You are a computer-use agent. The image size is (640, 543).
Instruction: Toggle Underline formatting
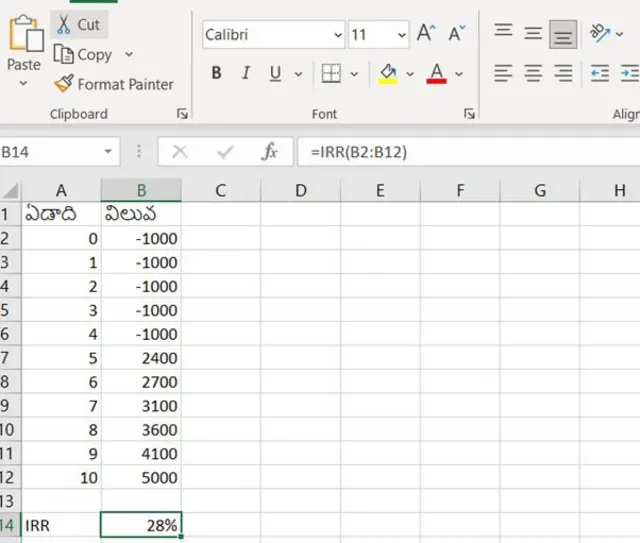point(272,74)
